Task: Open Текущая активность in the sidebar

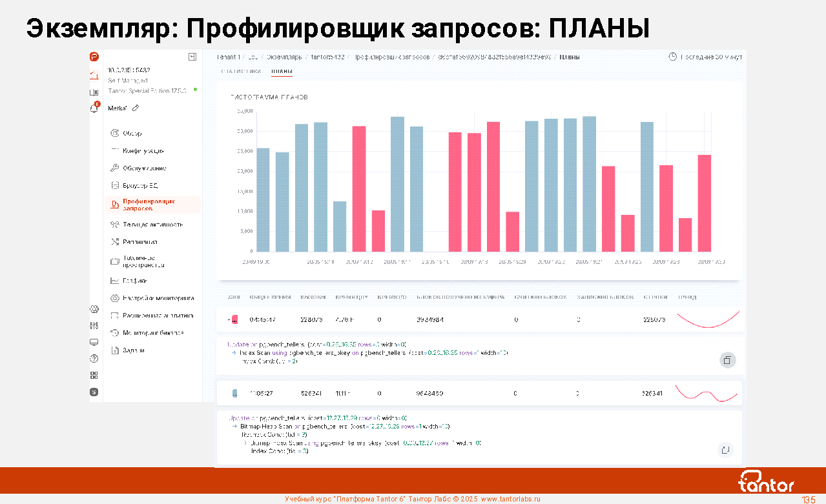Action: [152, 225]
